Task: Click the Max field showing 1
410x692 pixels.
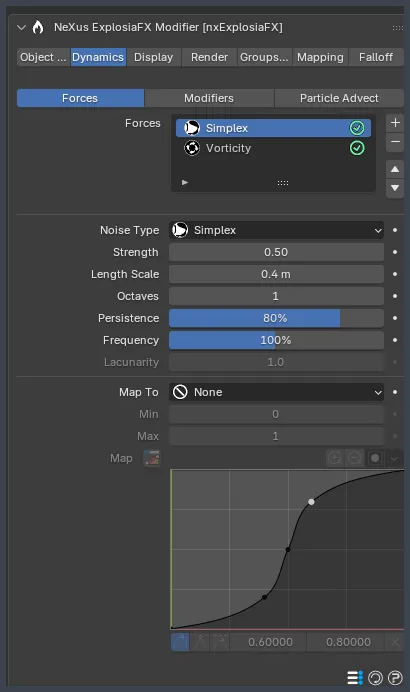Action: click(x=276, y=436)
